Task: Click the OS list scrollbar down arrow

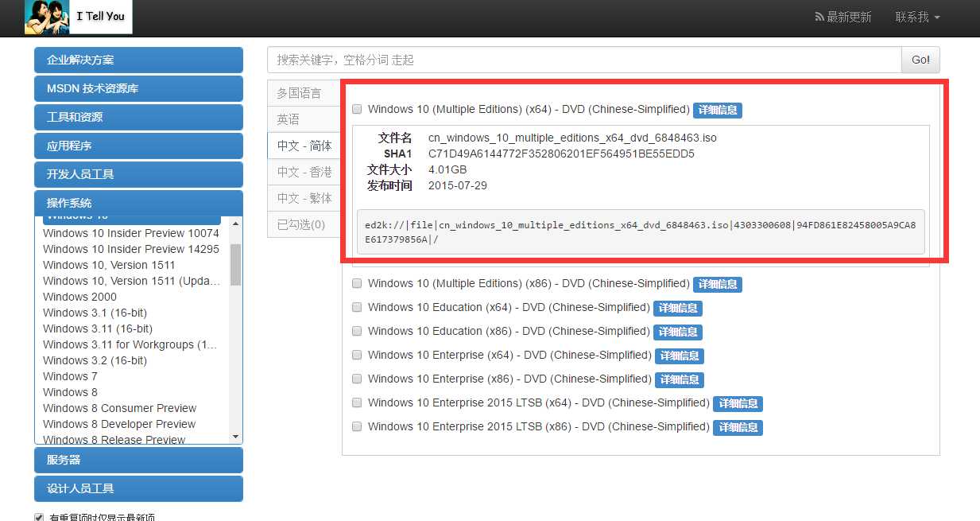Action: click(x=235, y=436)
